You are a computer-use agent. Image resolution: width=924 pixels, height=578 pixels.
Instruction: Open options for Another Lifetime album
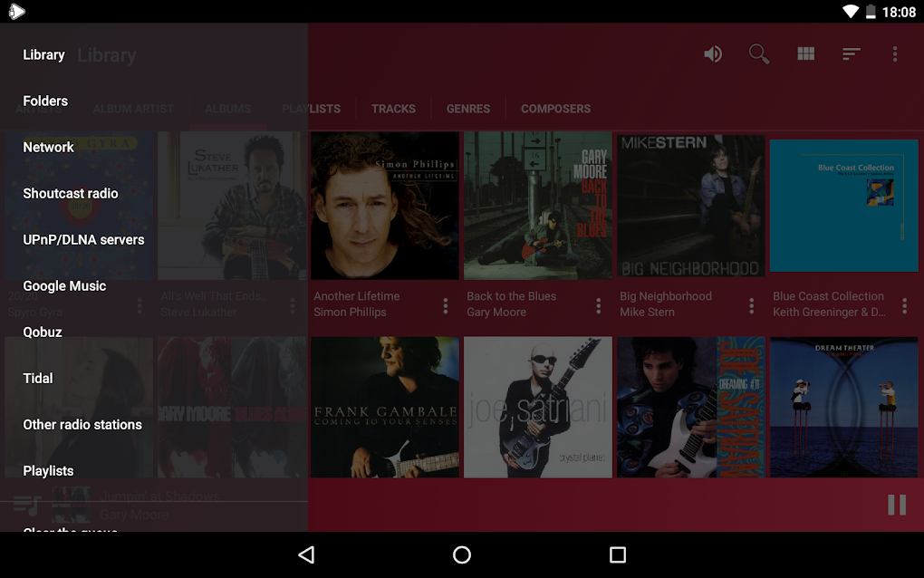[x=445, y=305]
